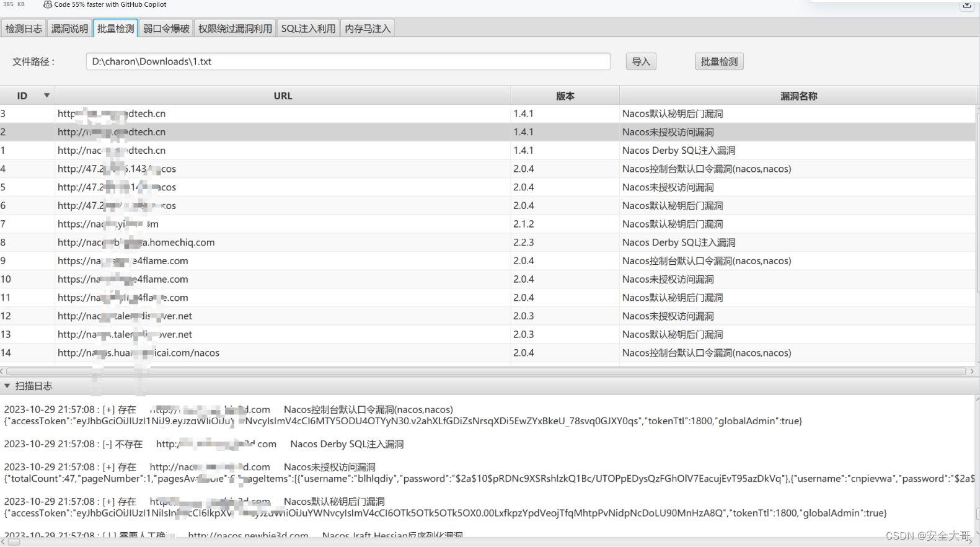
Task: Open the 内存马注入 tab
Action: pos(368,29)
